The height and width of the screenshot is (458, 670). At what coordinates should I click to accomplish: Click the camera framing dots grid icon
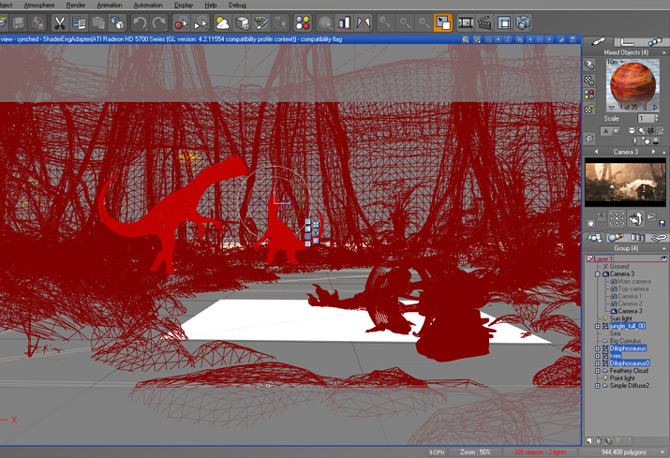[x=617, y=218]
